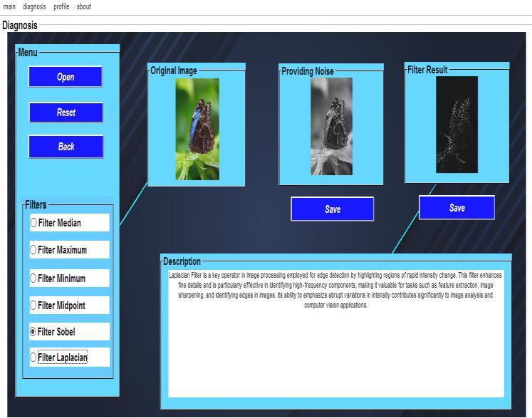Save the Filter Result image

[x=457, y=208]
